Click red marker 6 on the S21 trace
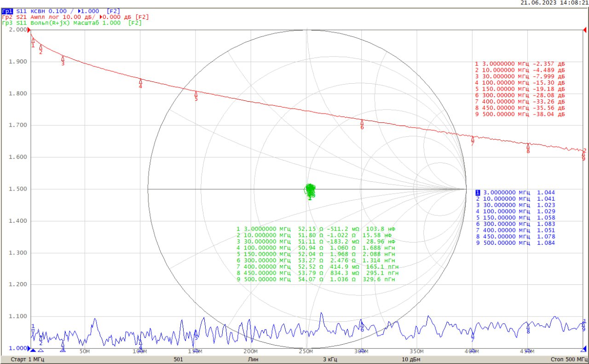 pos(362,124)
